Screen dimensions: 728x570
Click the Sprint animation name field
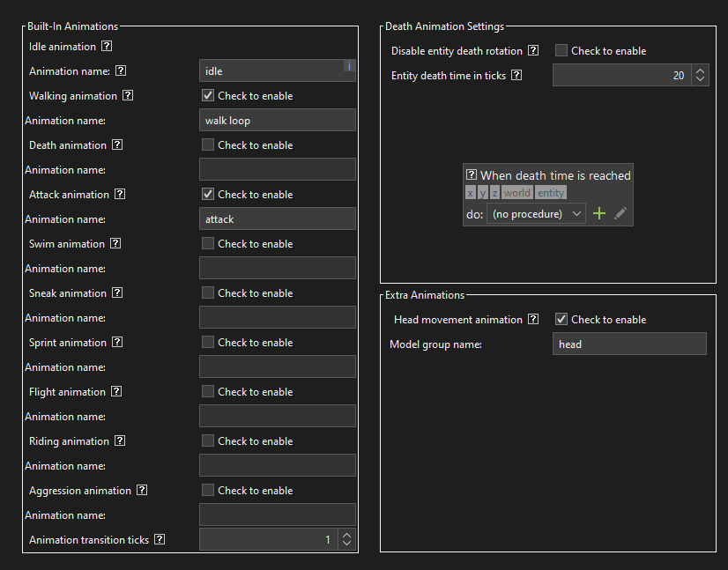(x=278, y=366)
